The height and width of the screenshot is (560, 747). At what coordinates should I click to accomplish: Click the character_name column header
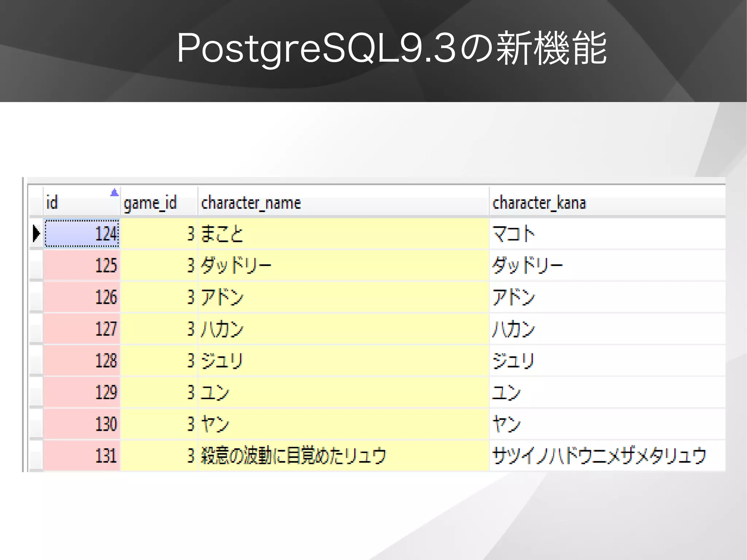(x=343, y=202)
